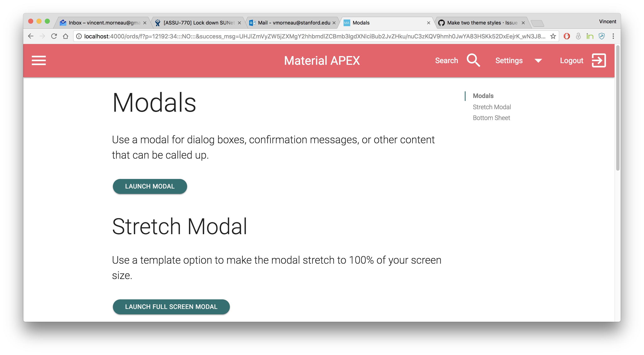Jump to Bottom Sheet section link
The width and height of the screenshot is (644, 355).
(x=491, y=118)
